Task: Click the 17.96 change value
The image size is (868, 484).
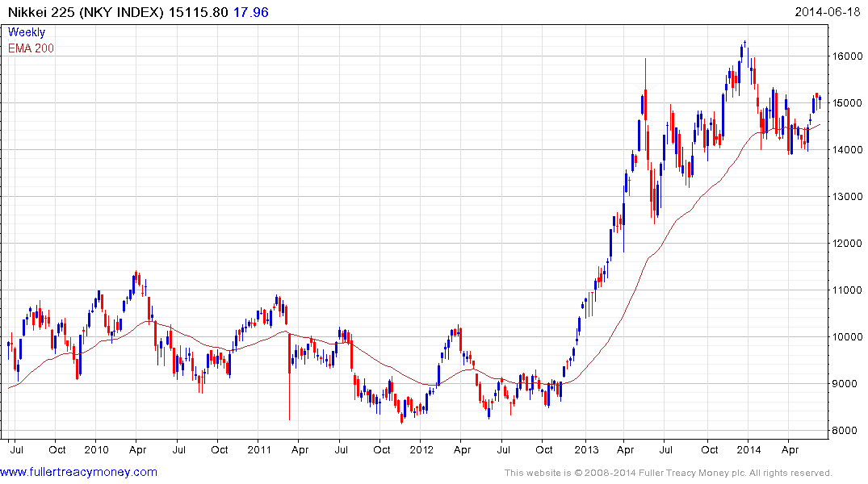Action: coord(251,12)
